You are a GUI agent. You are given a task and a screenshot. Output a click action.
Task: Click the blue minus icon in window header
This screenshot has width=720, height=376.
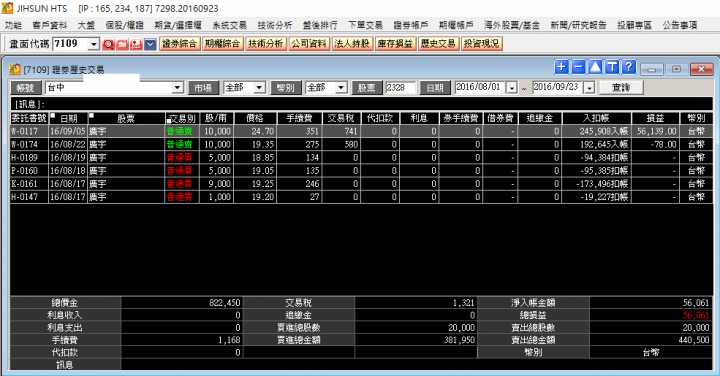pyautogui.click(x=578, y=67)
